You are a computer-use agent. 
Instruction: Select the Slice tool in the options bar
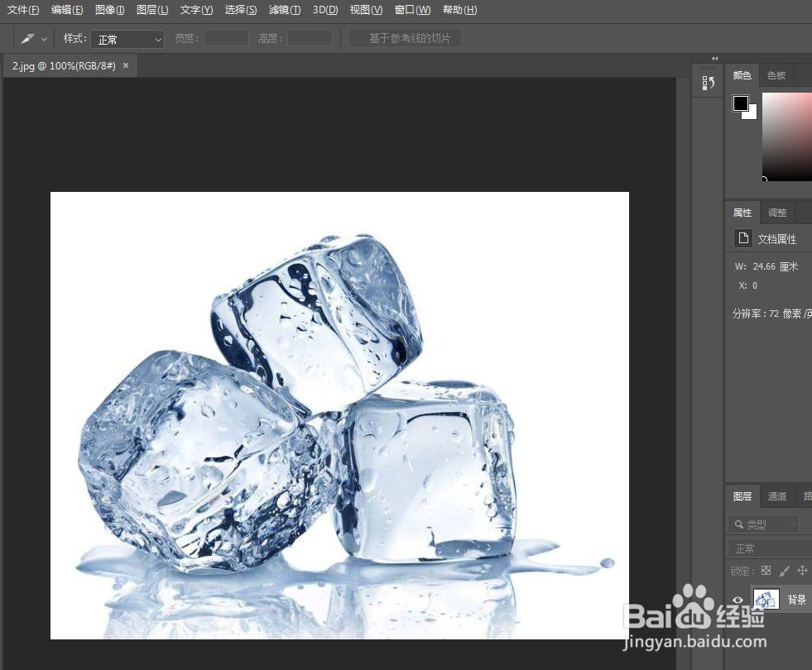pyautogui.click(x=27, y=38)
